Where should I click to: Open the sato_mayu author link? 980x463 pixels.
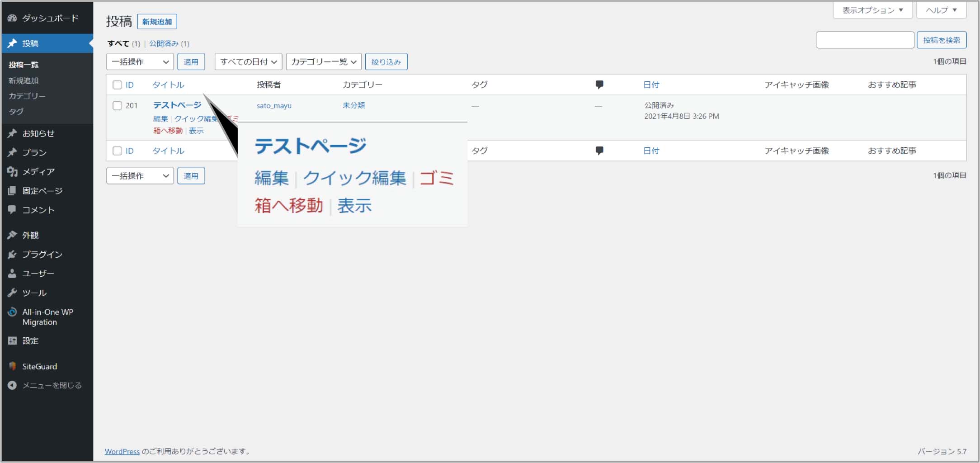tap(274, 106)
